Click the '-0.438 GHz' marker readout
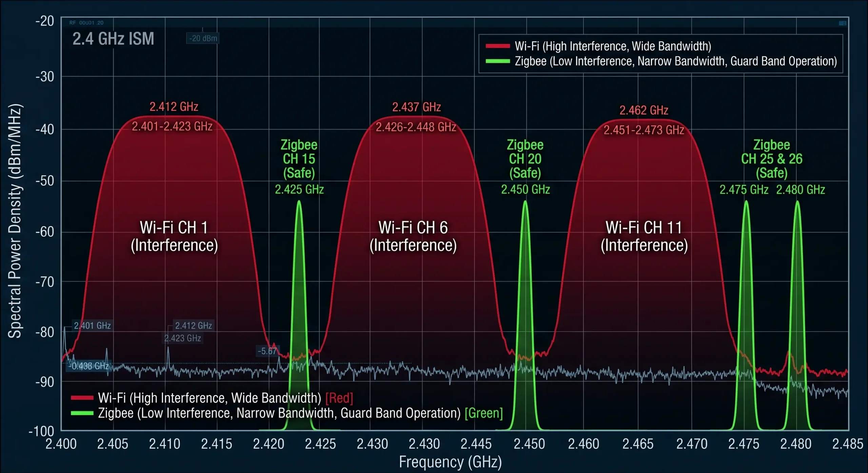868x473 pixels. (x=88, y=366)
